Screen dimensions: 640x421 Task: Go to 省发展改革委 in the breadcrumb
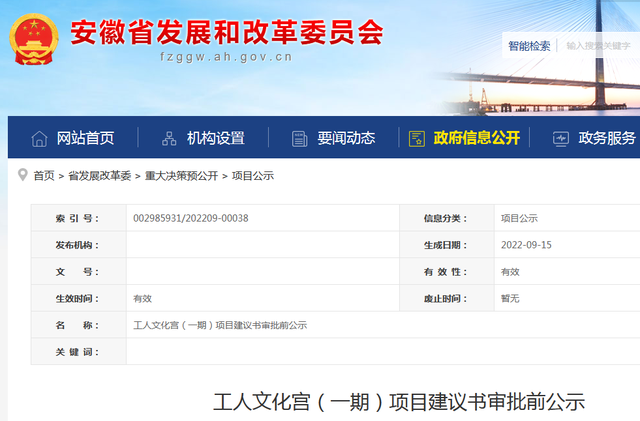pos(100,176)
